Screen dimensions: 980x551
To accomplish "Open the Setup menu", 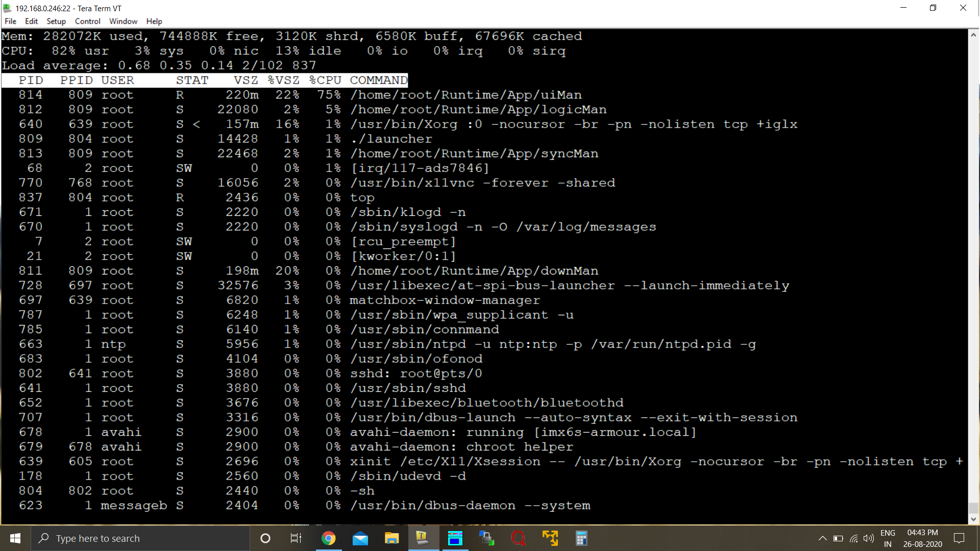I will [x=56, y=21].
